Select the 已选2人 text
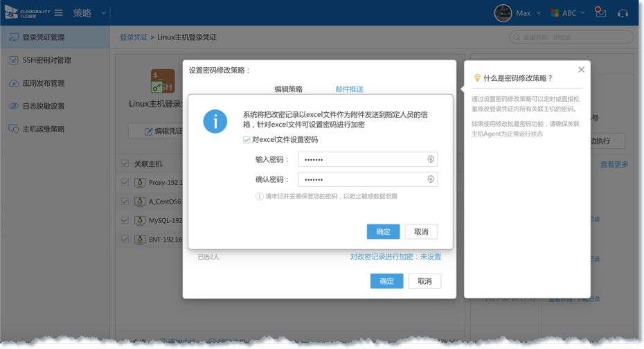This screenshot has height=349, width=644. tap(208, 257)
